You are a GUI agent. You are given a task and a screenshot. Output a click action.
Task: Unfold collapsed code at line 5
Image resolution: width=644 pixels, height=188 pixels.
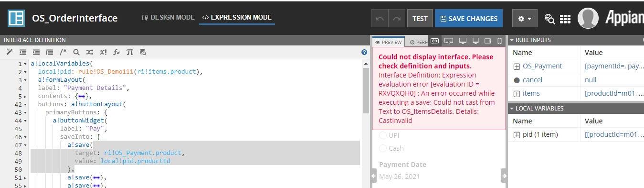point(25,97)
